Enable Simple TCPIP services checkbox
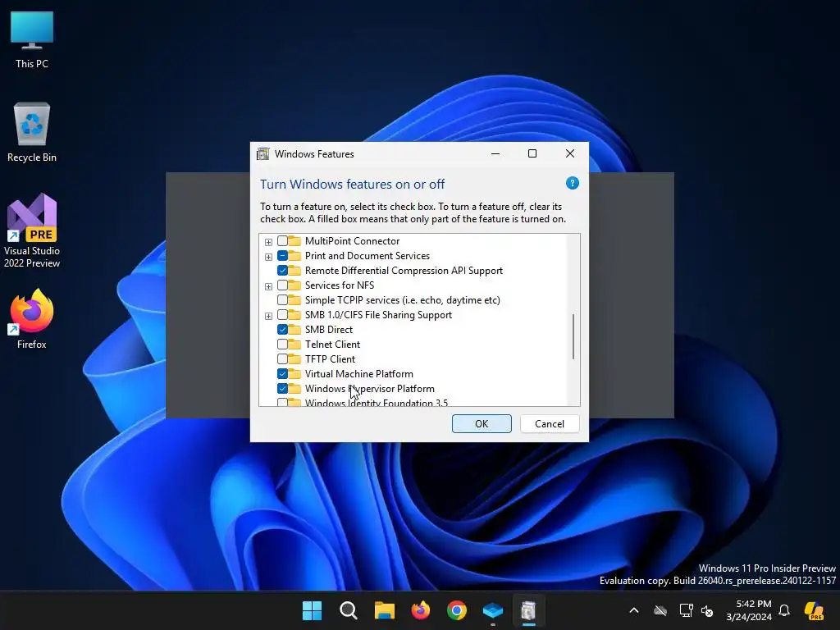This screenshot has height=630, width=840. [x=282, y=300]
